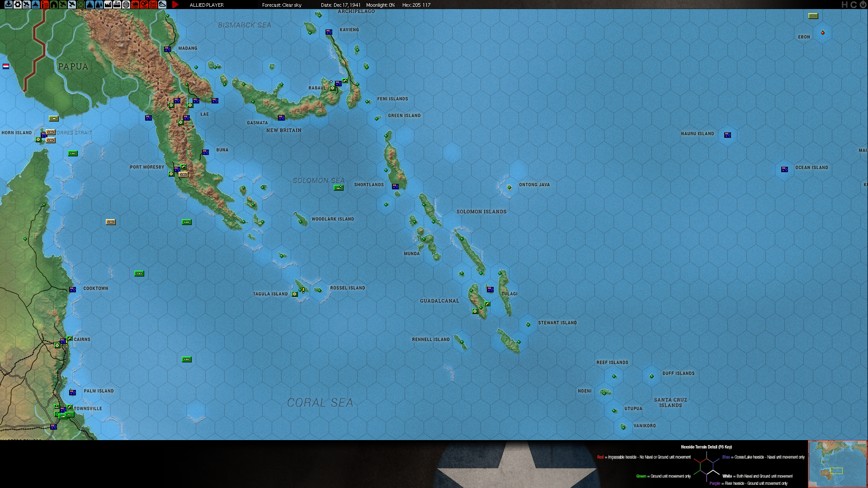Click the save game download icon
The width and height of the screenshot is (868, 488).
[8, 5]
